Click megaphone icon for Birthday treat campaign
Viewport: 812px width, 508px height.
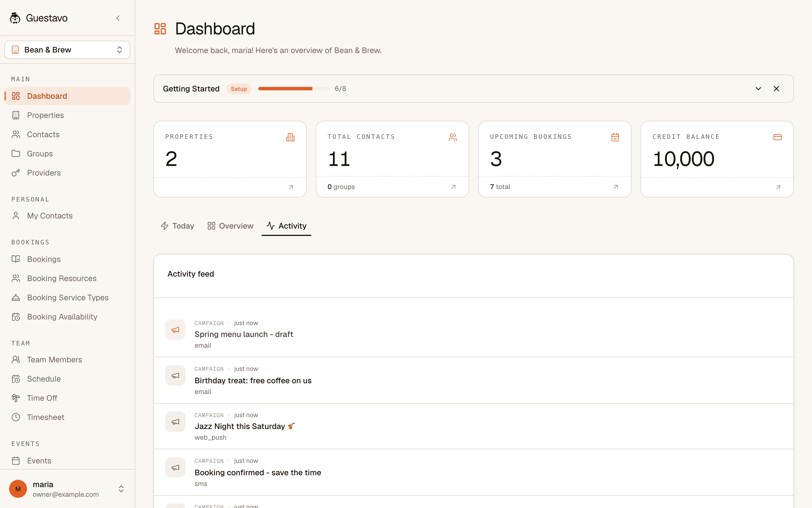(x=175, y=375)
